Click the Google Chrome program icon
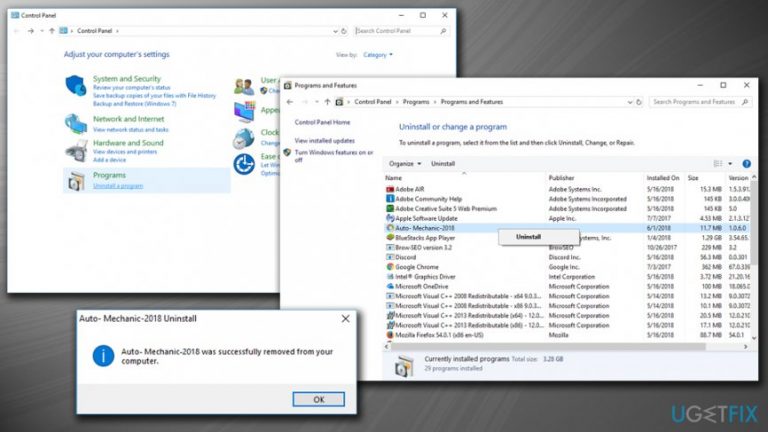This screenshot has width=768, height=432. (x=390, y=267)
